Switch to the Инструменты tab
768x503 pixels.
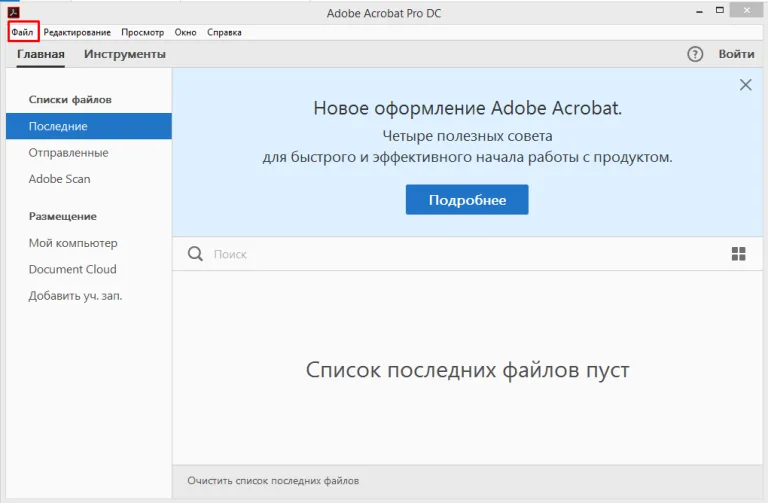tap(125, 54)
